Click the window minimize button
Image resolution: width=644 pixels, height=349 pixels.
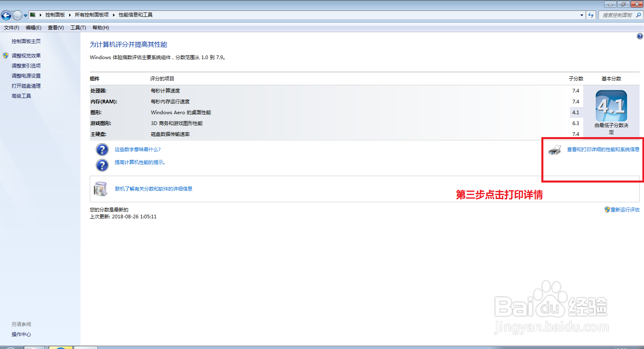610,4
